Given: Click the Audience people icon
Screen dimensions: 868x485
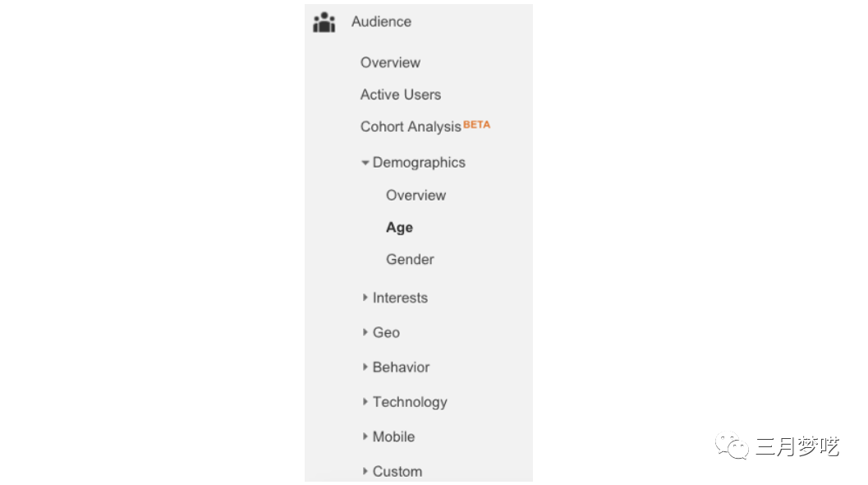Looking at the screenshot, I should (324, 22).
